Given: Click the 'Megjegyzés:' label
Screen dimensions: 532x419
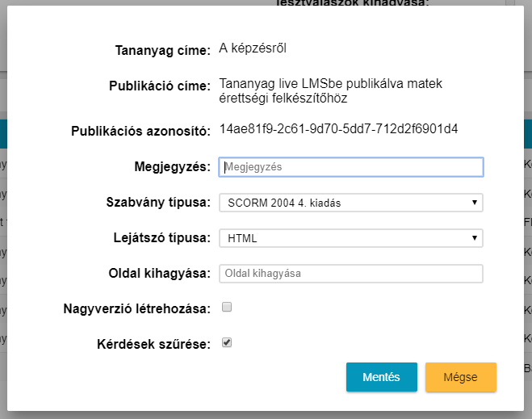Looking at the screenshot, I should 173,167.
